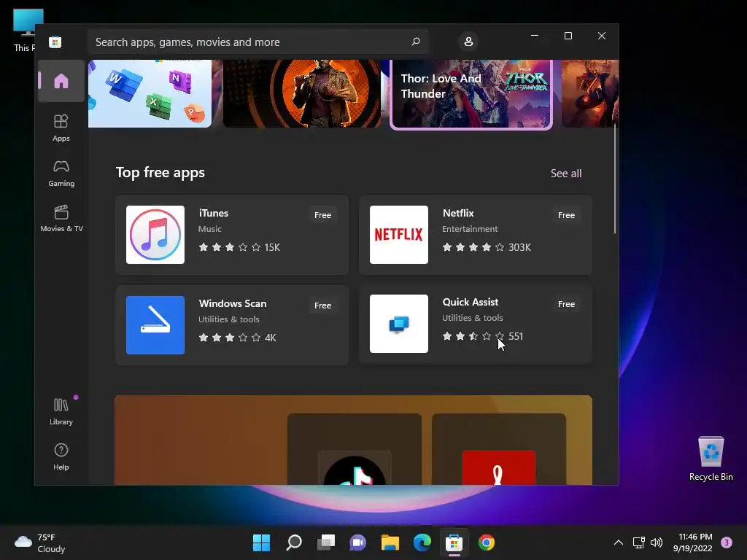
Task: Open Teams Chat from the taskbar
Action: coord(357,542)
